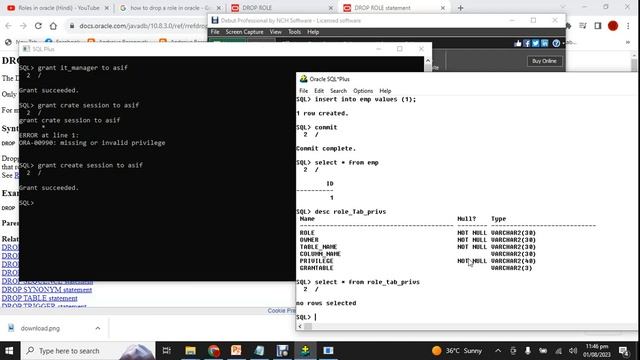
Task: Reload the docs.oracle.com page
Action: click(x=38, y=26)
